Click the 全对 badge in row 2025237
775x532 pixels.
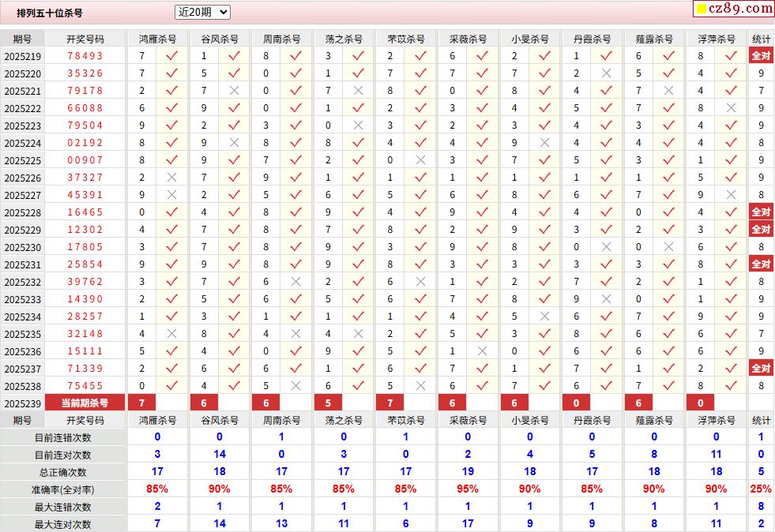click(761, 369)
